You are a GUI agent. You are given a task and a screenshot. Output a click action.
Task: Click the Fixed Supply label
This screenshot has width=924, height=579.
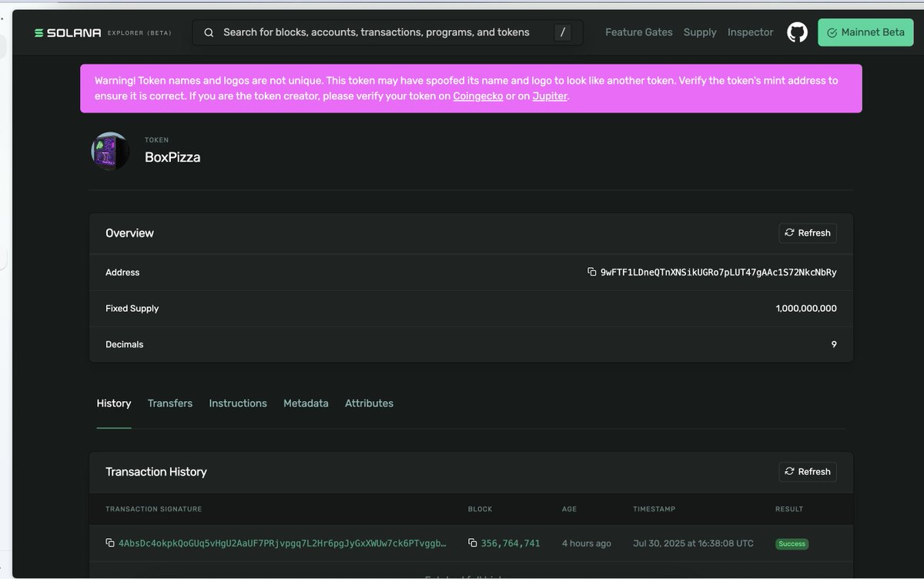132,309
